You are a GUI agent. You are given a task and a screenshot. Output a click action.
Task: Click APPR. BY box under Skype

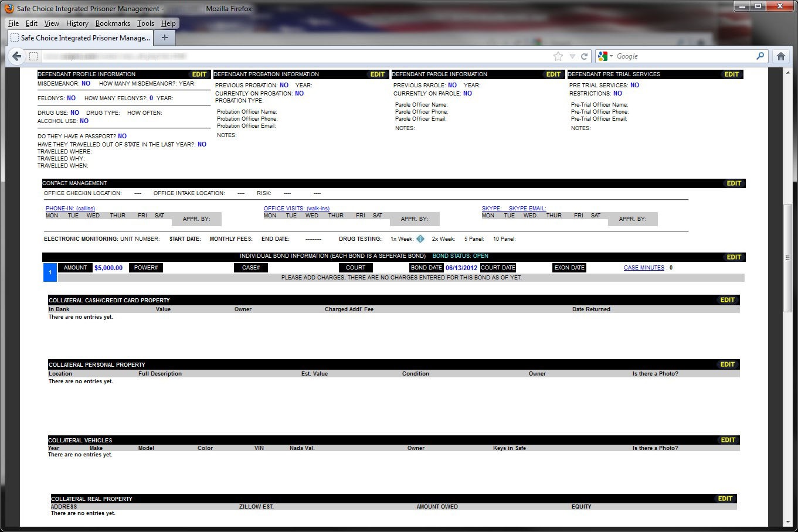633,219
